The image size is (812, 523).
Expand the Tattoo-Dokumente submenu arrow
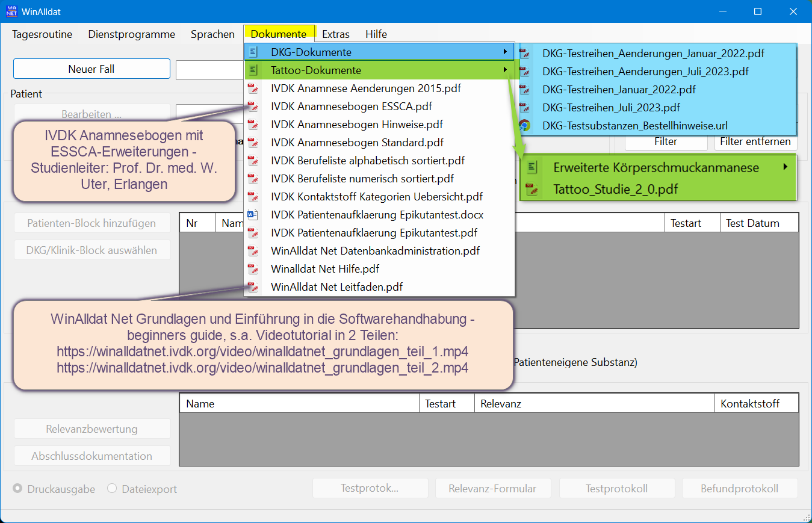coord(505,70)
